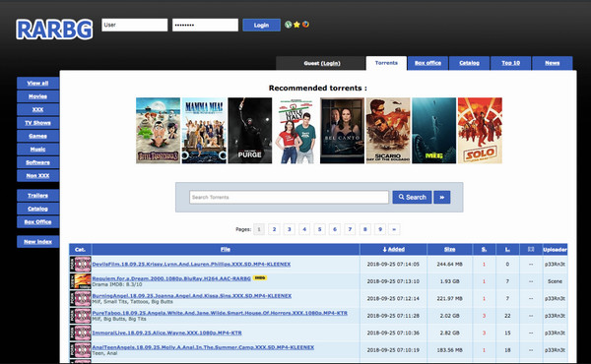Viewport: 591px width, 364px height.
Task: Open the Bel Canto poster
Action: (x=342, y=130)
